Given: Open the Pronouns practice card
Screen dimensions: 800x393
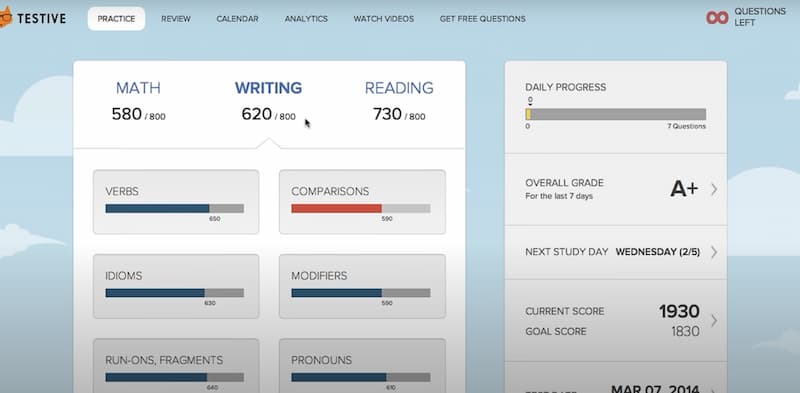Looking at the screenshot, I should [x=362, y=366].
